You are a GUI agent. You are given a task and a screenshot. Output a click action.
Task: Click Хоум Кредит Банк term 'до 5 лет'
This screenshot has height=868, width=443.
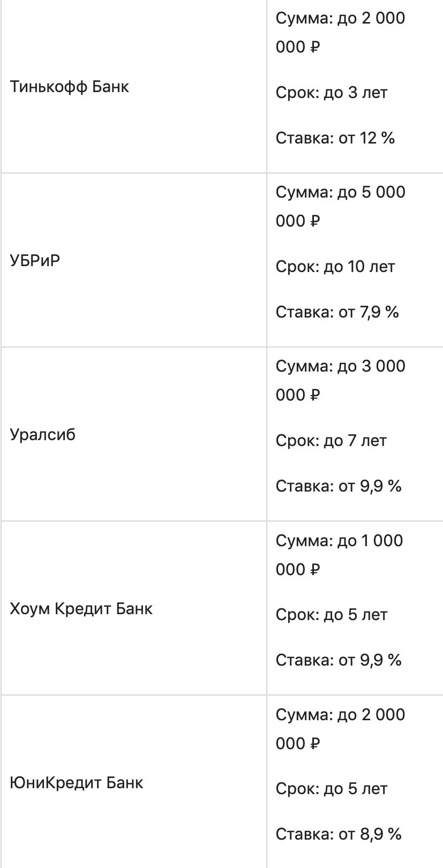coord(331,615)
